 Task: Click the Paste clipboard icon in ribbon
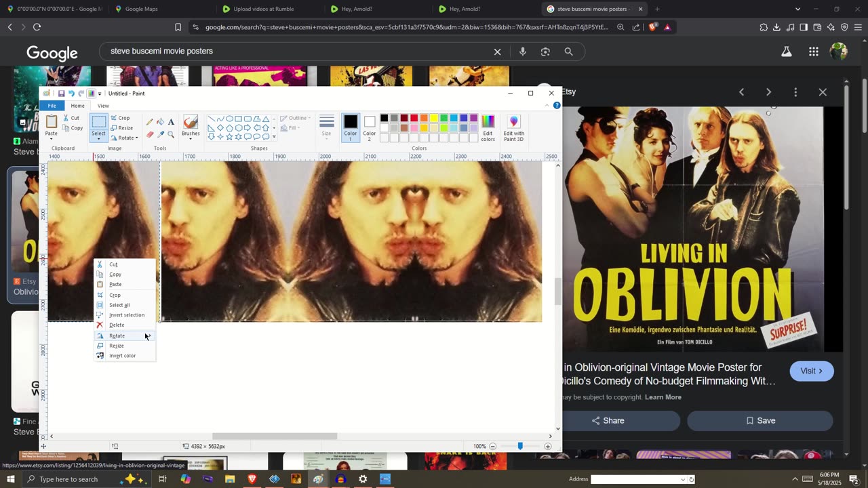pyautogui.click(x=52, y=121)
